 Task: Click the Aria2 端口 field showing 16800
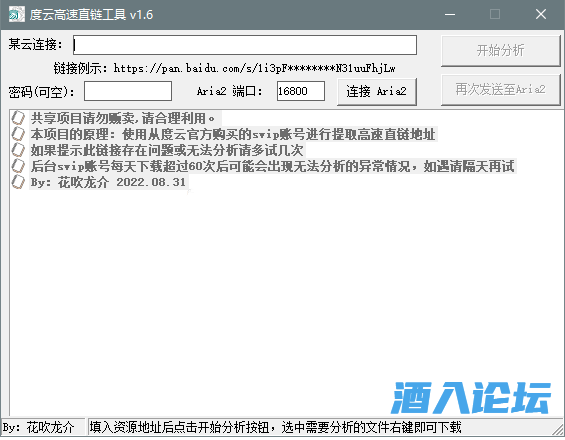tap(301, 91)
